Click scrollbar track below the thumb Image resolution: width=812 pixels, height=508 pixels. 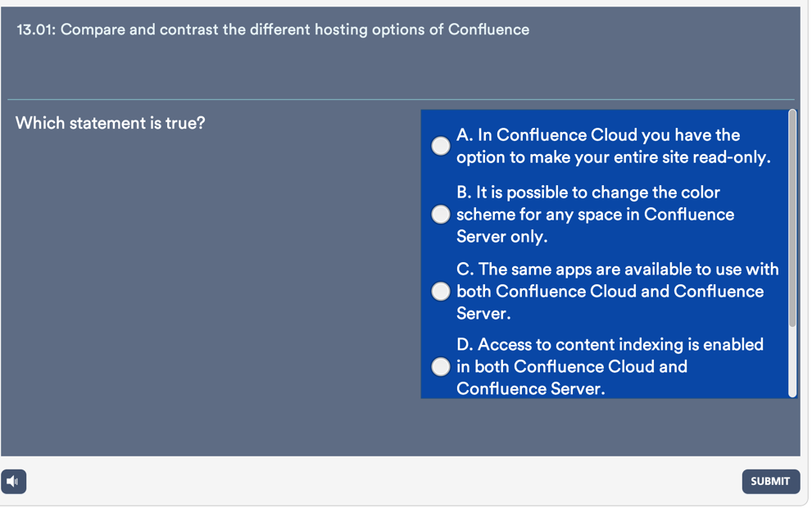pyautogui.click(x=792, y=362)
